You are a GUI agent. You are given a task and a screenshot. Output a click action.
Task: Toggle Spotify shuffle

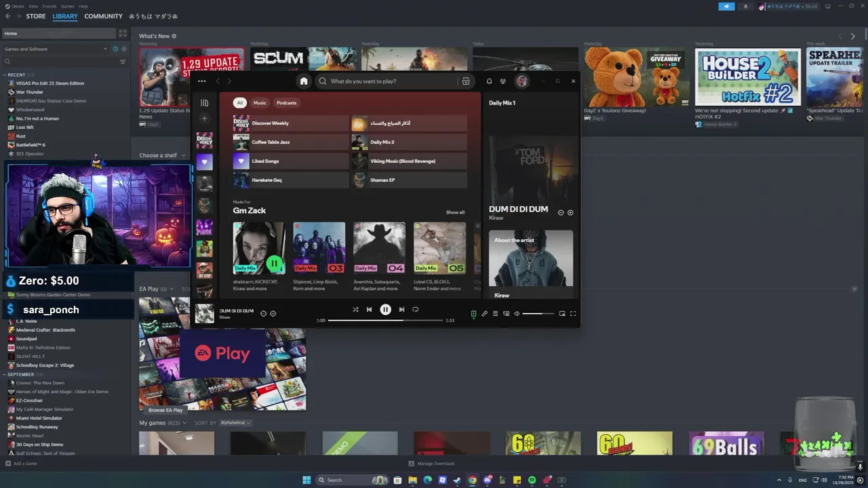tap(355, 309)
